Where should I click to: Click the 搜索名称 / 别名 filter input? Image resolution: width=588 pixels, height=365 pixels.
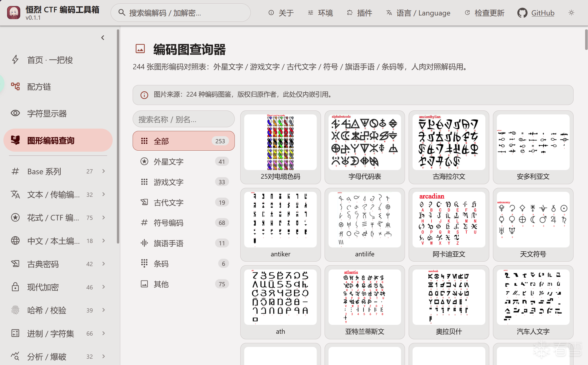pyautogui.click(x=184, y=119)
